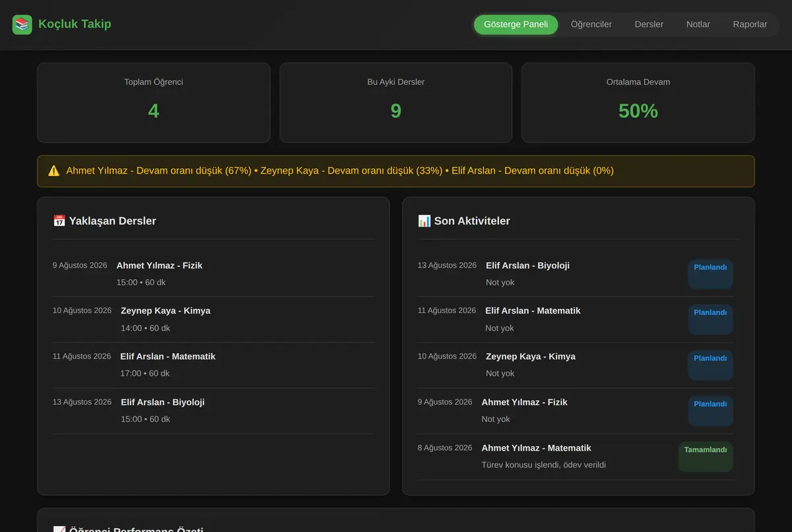The width and height of the screenshot is (792, 532).
Task: Select Elif Arslan - Matematik in Son Aktiviteler
Action: tap(533, 311)
